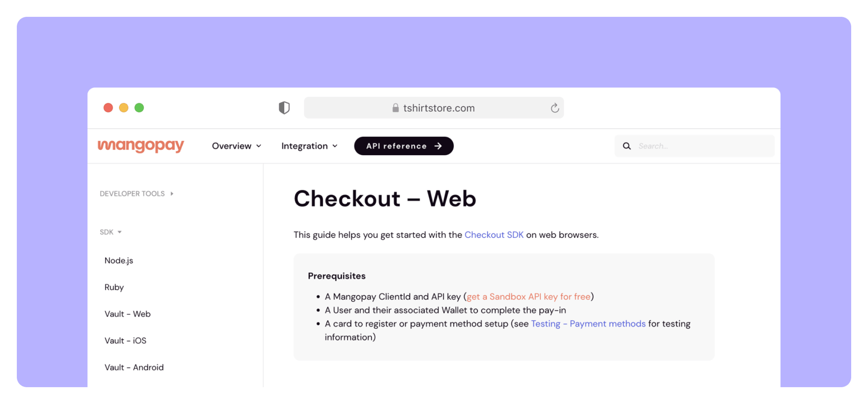Screen dimensions: 868x404
Task: Expand the Developer Tools section
Action: (136, 194)
